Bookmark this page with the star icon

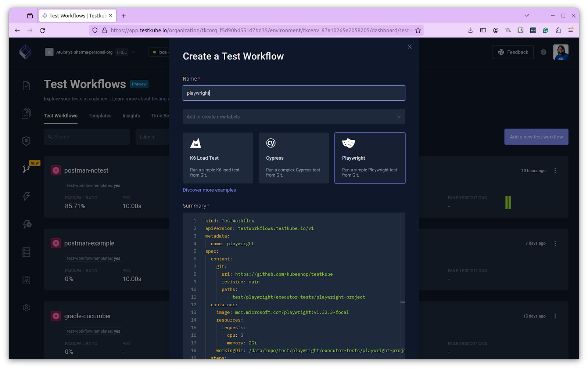[418, 30]
